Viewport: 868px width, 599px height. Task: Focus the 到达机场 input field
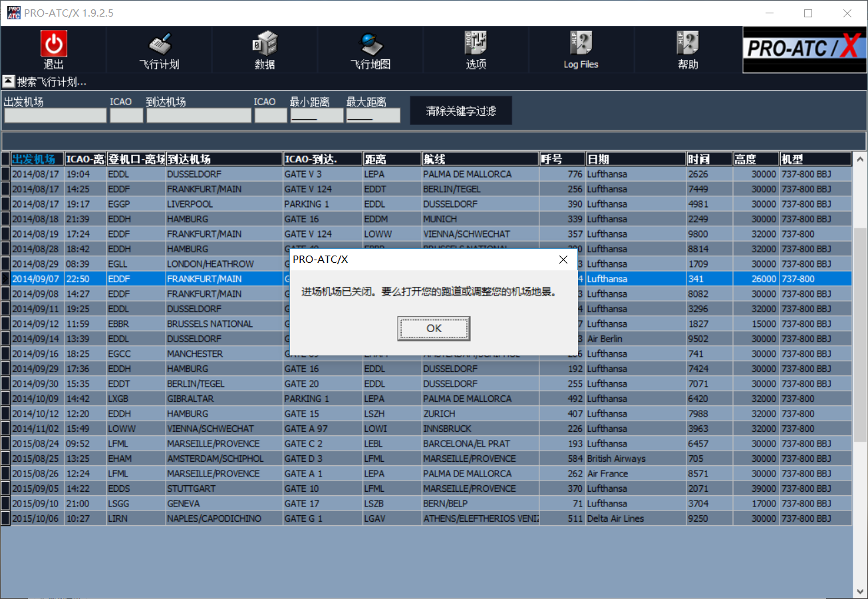(x=199, y=115)
